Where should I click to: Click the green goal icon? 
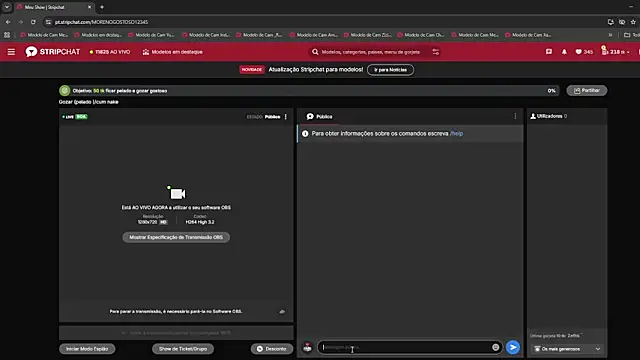[x=64, y=91]
